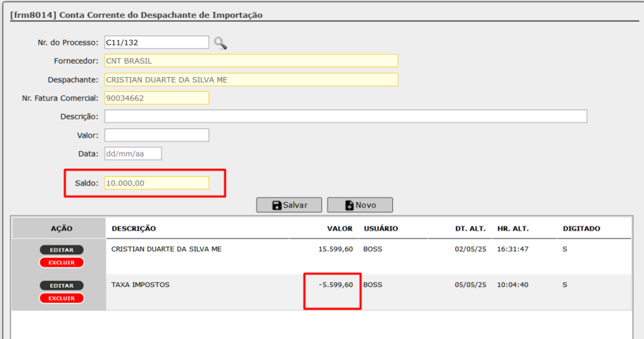The height and width of the screenshot is (339, 644).
Task: Click the DESCRIÇÃO column header
Action: tap(134, 229)
